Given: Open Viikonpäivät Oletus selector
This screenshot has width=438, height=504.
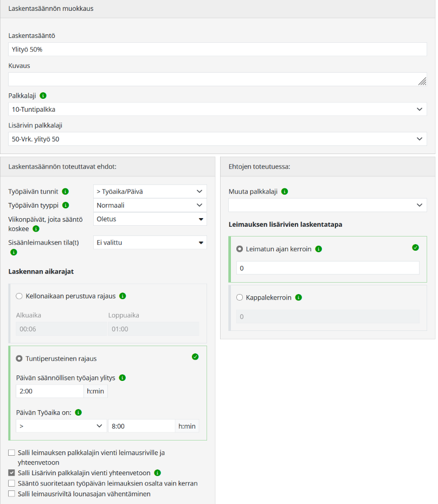Looking at the screenshot, I should (150, 219).
